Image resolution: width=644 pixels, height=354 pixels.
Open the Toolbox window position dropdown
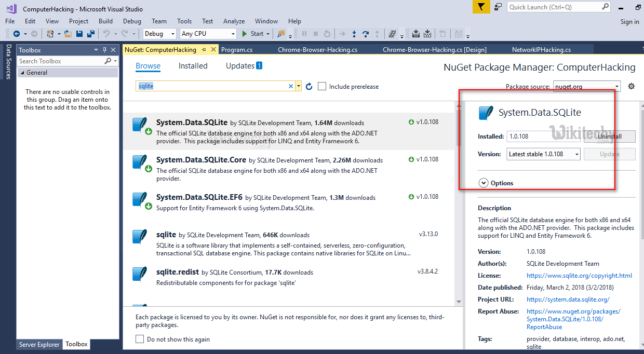point(96,50)
